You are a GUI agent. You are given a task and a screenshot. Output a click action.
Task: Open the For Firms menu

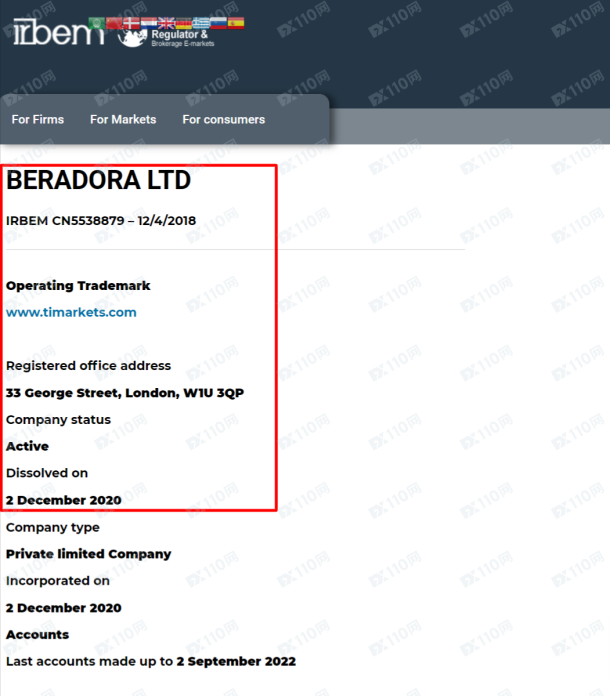point(38,119)
